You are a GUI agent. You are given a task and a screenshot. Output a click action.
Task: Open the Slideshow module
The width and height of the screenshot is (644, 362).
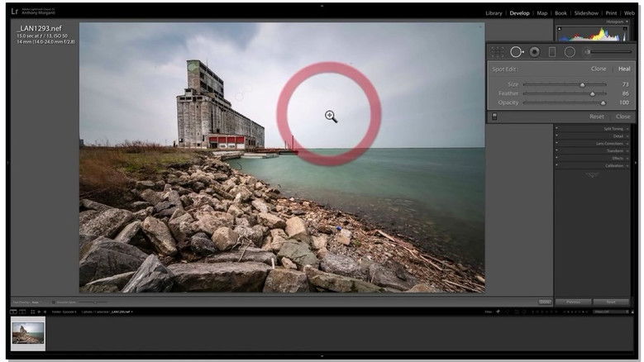coord(586,13)
